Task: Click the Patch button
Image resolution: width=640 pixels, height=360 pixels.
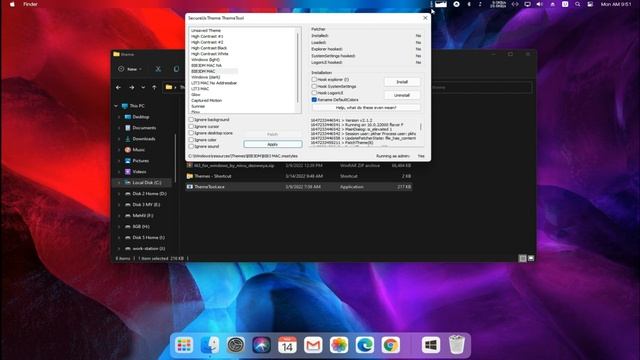Action: pos(273,134)
